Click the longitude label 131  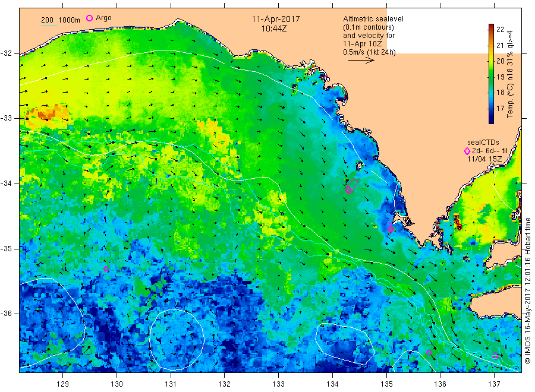(171, 384)
